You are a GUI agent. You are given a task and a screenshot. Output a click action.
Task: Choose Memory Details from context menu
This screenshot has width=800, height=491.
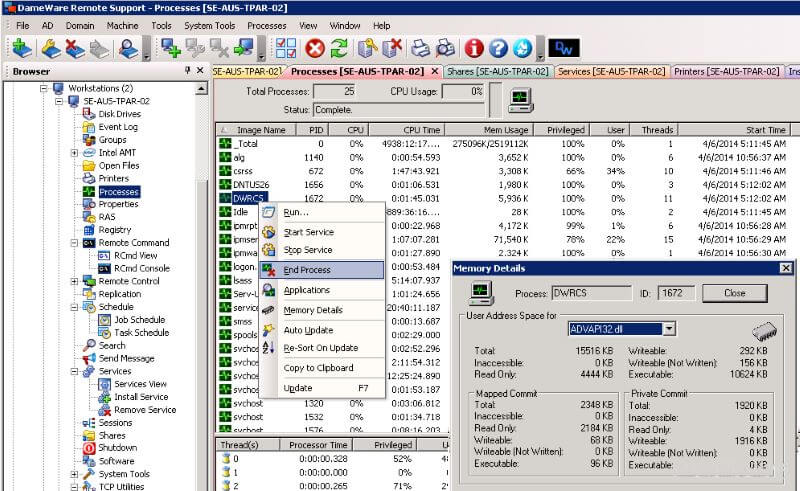coord(322,310)
